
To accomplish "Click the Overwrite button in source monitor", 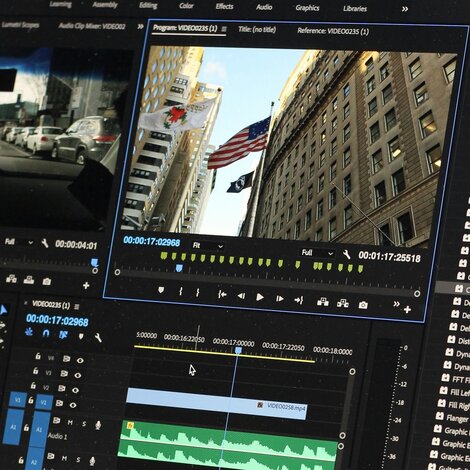I will (x=29, y=280).
